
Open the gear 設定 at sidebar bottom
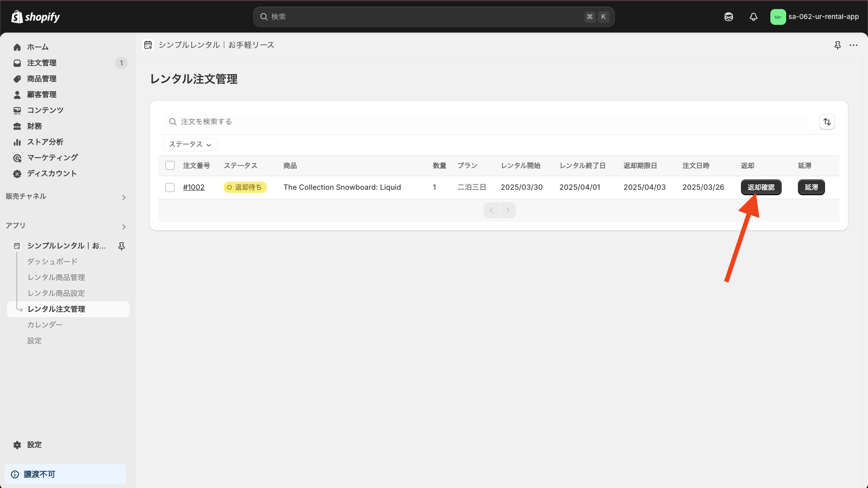pos(27,445)
